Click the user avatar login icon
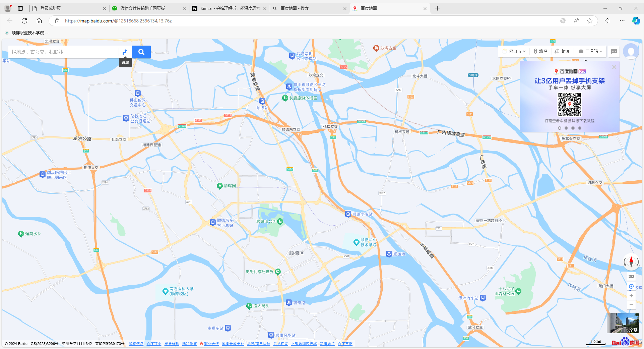The width and height of the screenshot is (644, 349). (631, 52)
